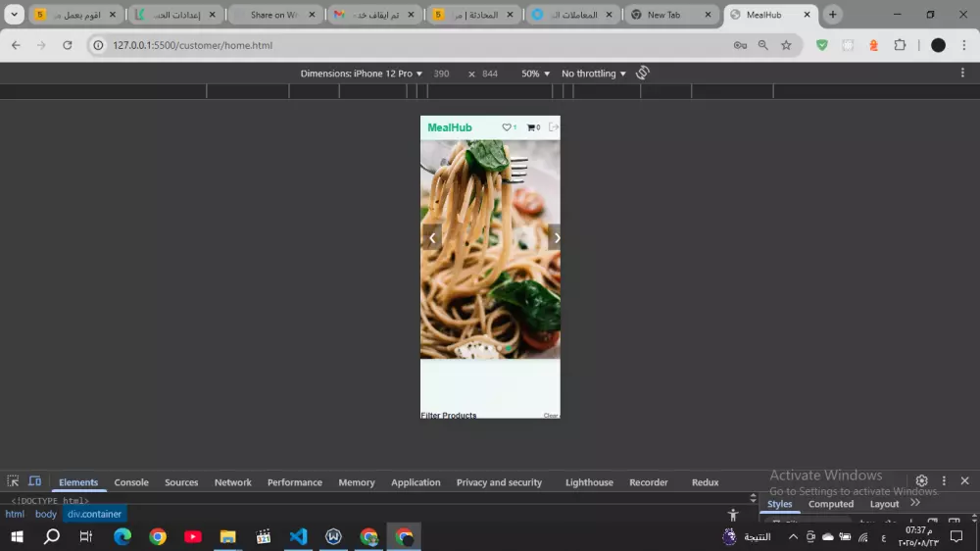
Task: Edit the viewport height field 844
Action: coord(490,74)
